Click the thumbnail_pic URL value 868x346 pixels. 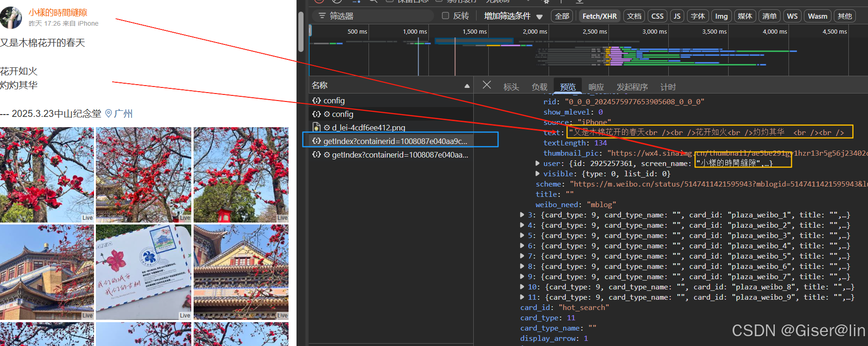(x=738, y=153)
